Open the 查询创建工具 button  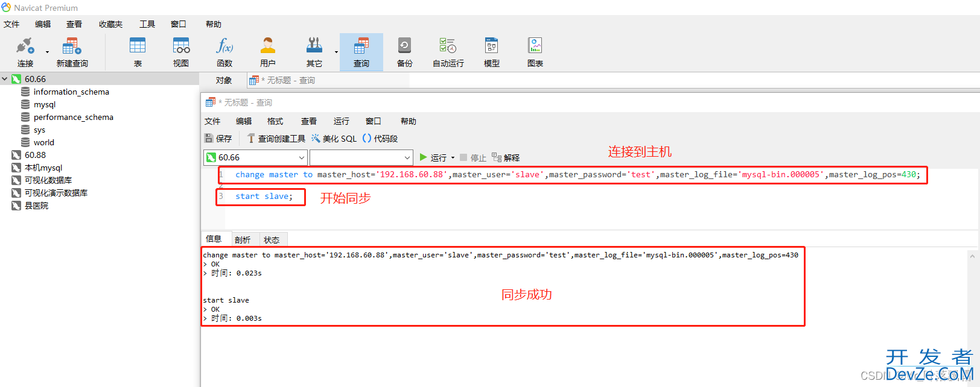(x=276, y=139)
